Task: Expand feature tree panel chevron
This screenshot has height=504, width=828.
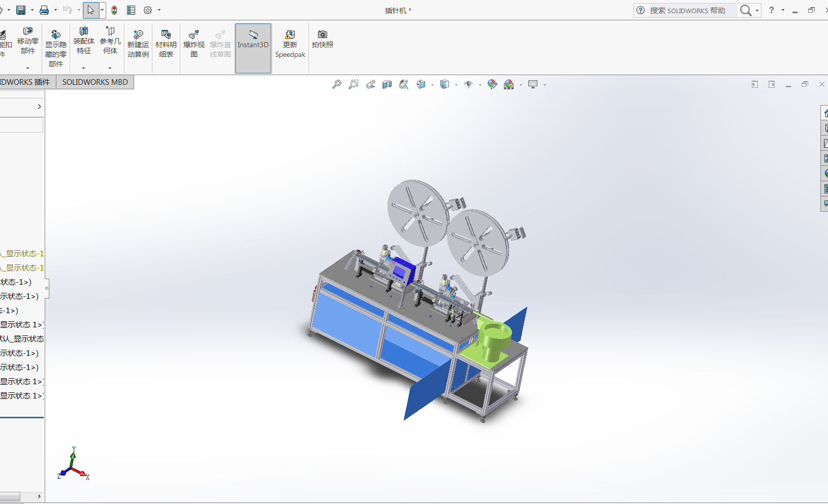Action: click(x=39, y=107)
